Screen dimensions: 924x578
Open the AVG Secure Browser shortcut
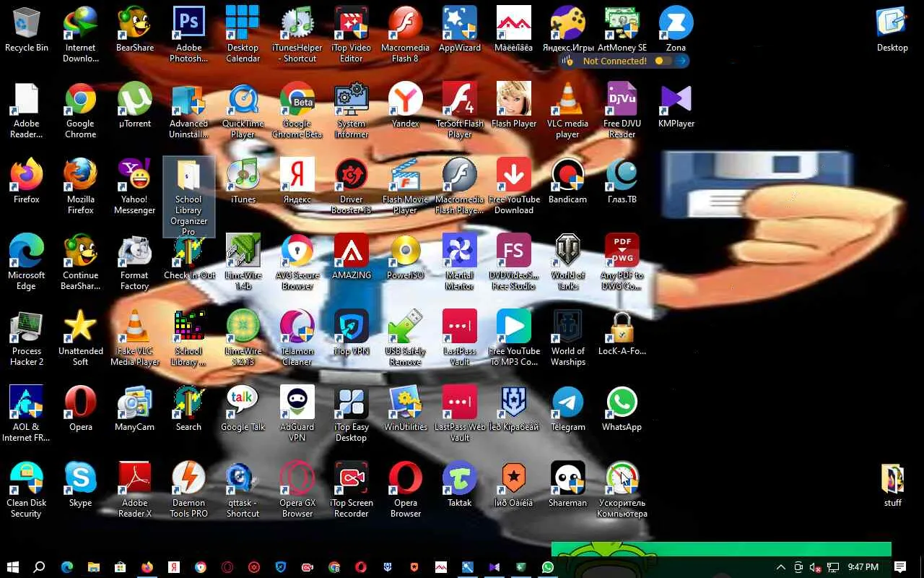pyautogui.click(x=297, y=262)
